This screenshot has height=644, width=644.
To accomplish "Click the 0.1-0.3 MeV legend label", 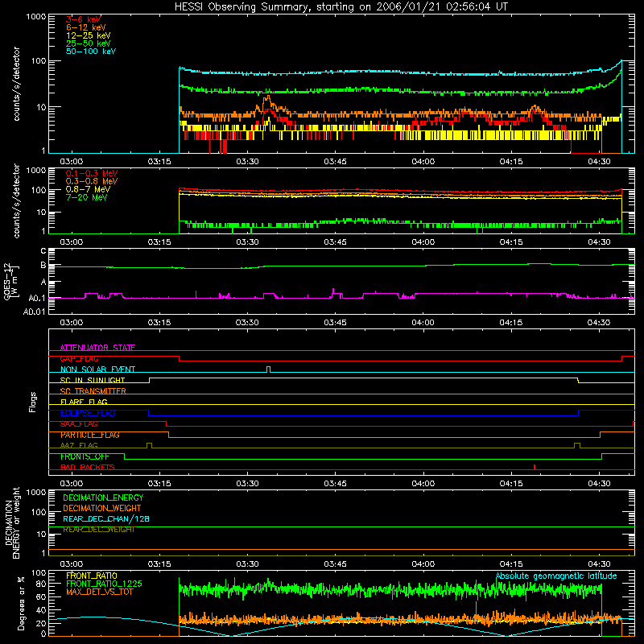I will tap(92, 173).
